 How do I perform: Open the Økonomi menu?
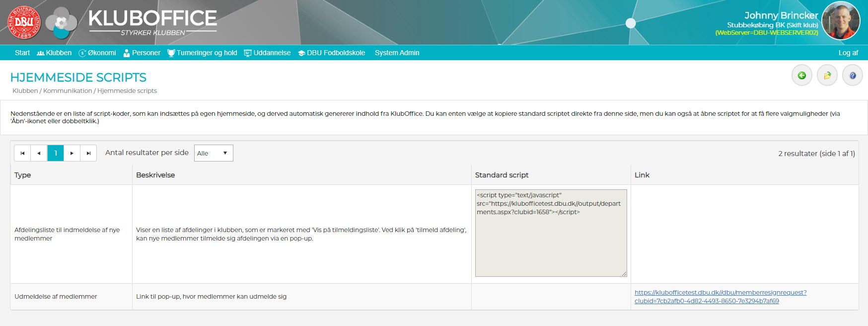click(97, 53)
